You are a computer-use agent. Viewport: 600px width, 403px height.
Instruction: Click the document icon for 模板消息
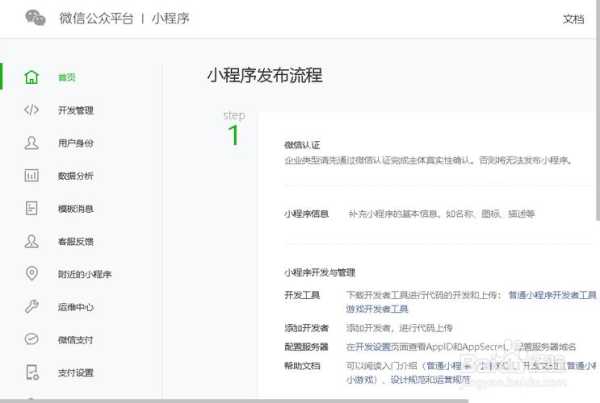tap(31, 209)
